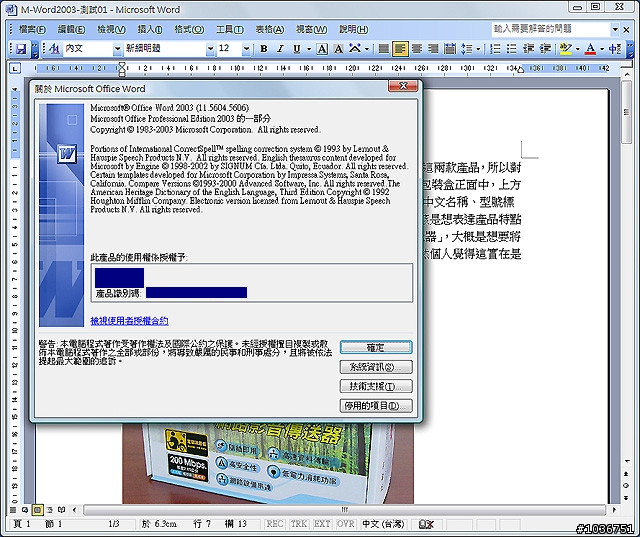Click the vertical scrollbar thumb
The width and height of the screenshot is (640, 537).
click(x=626, y=112)
